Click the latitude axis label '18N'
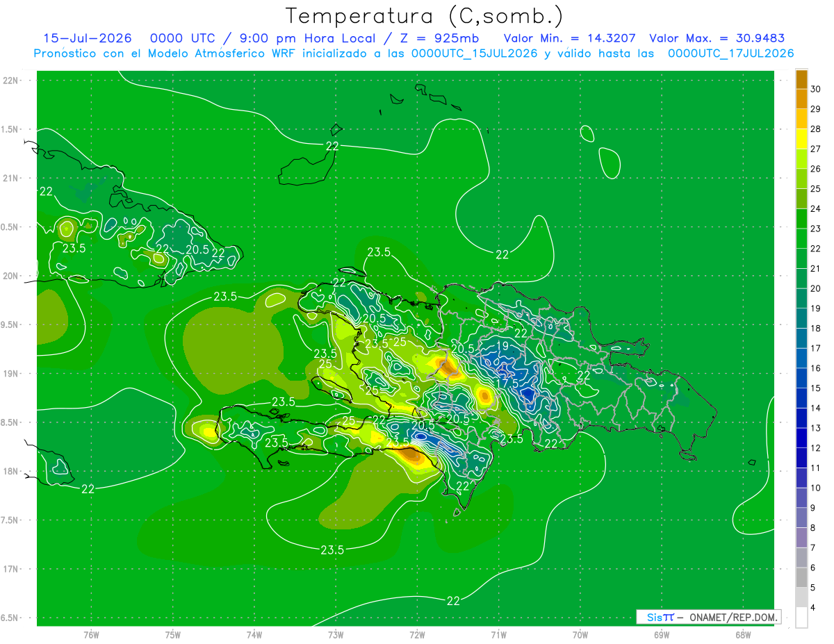Image resolution: width=834 pixels, height=644 pixels. coord(11,471)
